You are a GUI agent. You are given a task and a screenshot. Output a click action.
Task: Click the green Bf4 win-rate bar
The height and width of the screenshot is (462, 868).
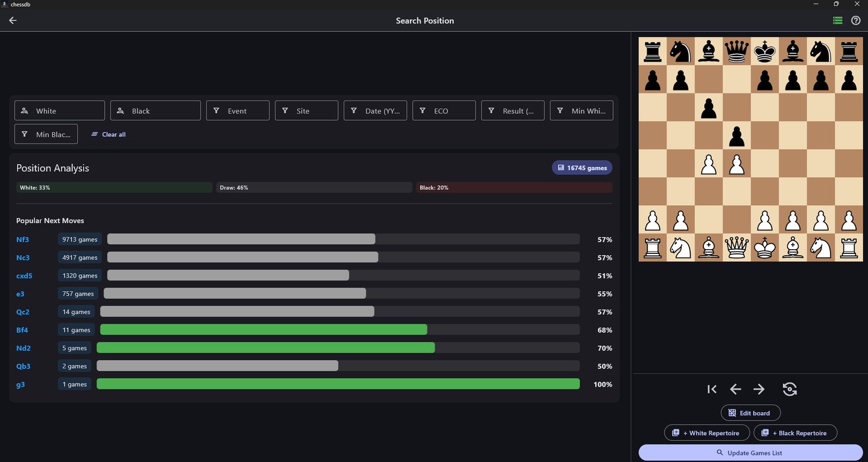pos(263,330)
